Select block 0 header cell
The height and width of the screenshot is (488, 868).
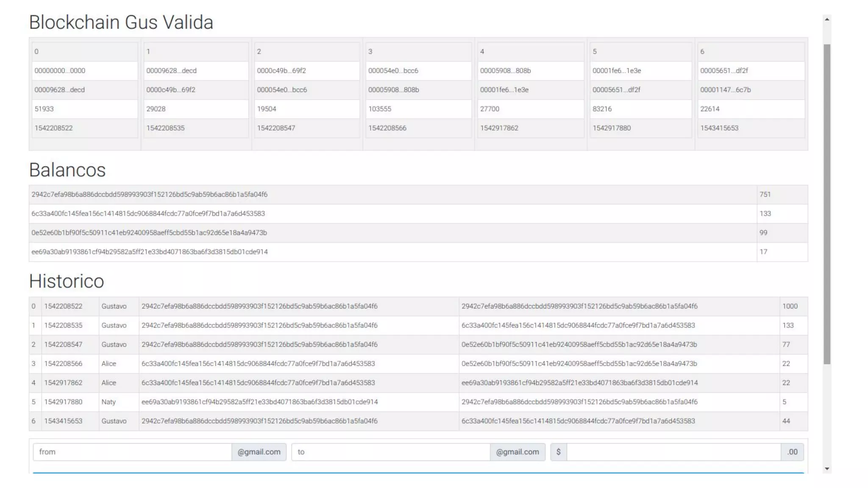point(85,52)
